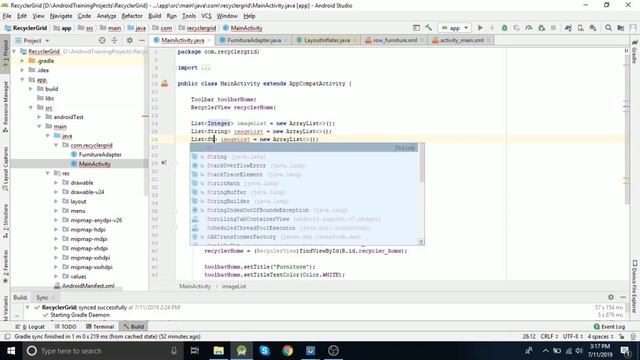Open the Event Log
Screen dimensions: 640x360
(x=609, y=327)
